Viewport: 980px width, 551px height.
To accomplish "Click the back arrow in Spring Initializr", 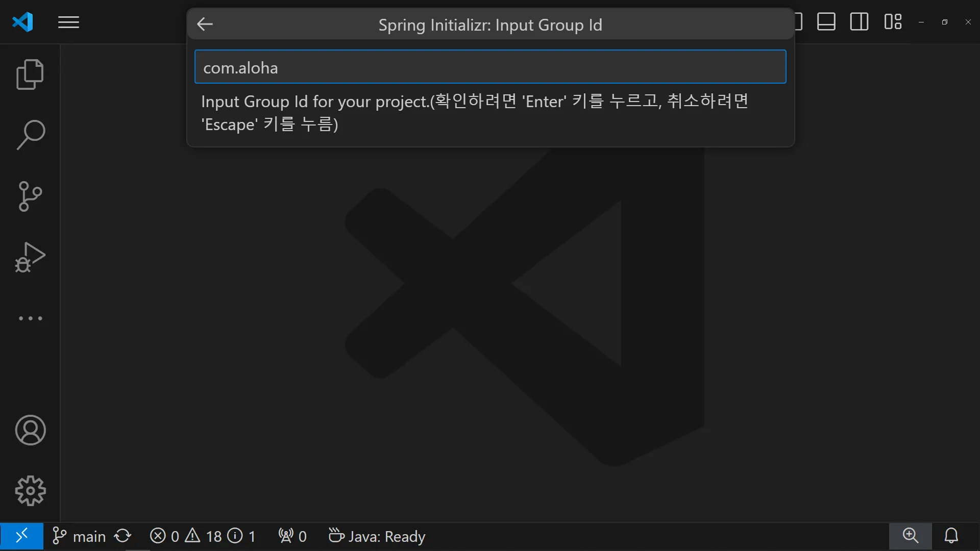I will click(x=205, y=24).
